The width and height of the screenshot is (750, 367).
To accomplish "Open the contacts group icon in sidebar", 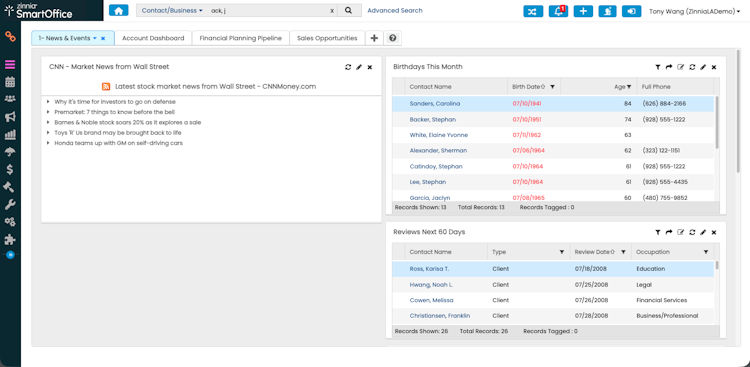I will pyautogui.click(x=10, y=99).
